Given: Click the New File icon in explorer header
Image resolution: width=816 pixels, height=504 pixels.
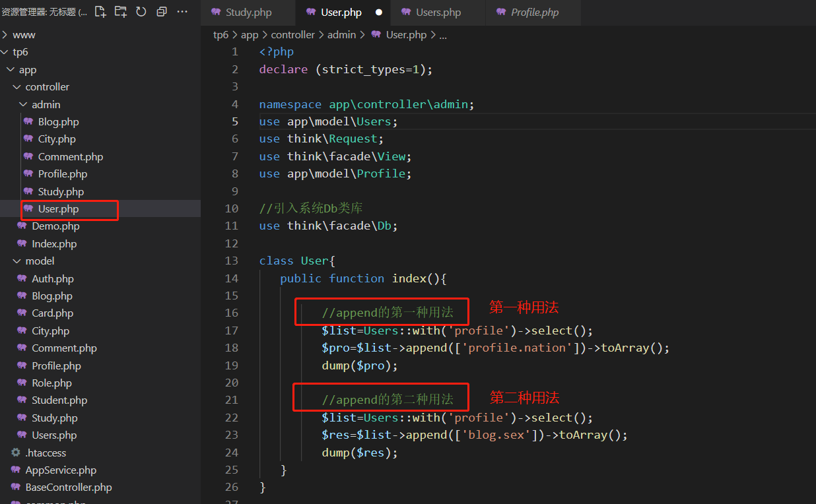Looking at the screenshot, I should pos(100,11).
